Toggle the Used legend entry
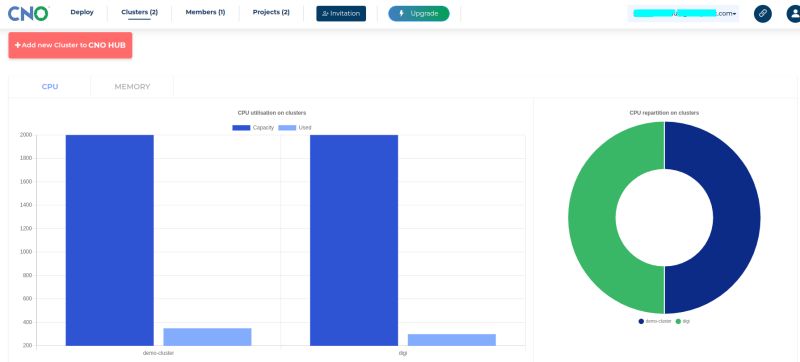800x362 pixels. (x=295, y=127)
